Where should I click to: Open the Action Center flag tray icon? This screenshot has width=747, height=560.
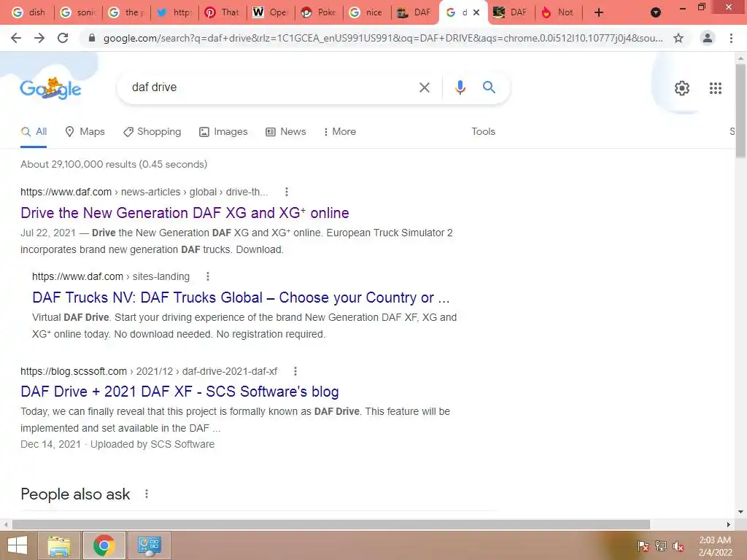pos(643,546)
